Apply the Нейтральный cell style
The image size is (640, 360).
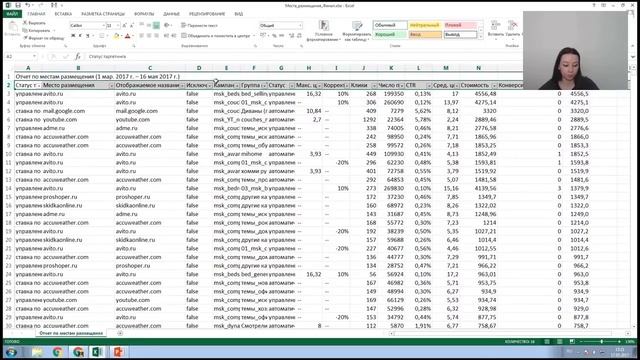pyautogui.click(x=424, y=25)
